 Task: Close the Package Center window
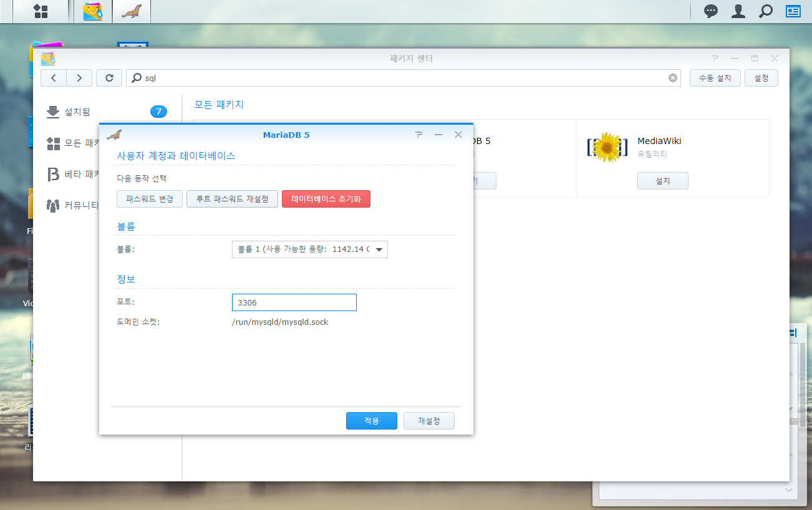pyautogui.click(x=775, y=59)
